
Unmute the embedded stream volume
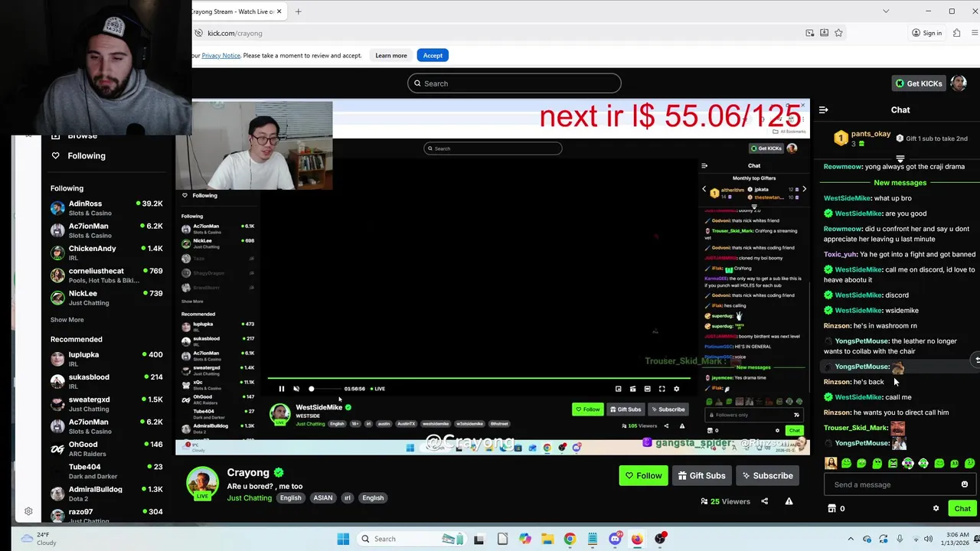point(296,389)
